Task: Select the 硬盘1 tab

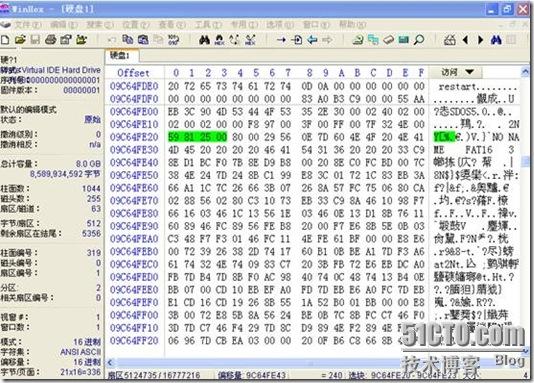Action: (121, 55)
